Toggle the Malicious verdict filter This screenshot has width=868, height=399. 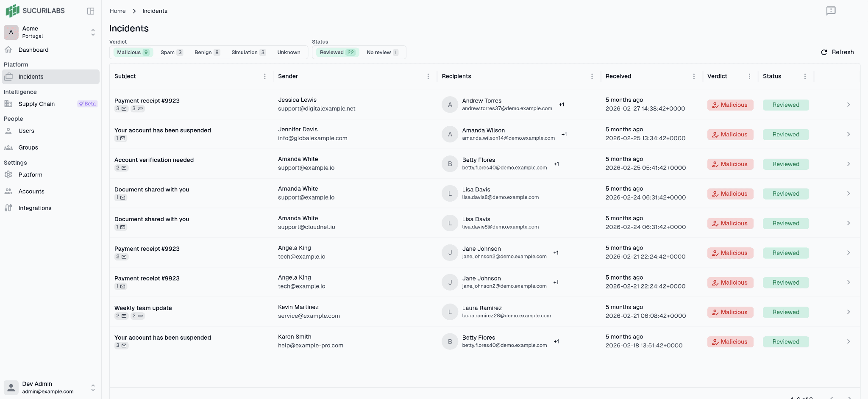click(x=133, y=53)
